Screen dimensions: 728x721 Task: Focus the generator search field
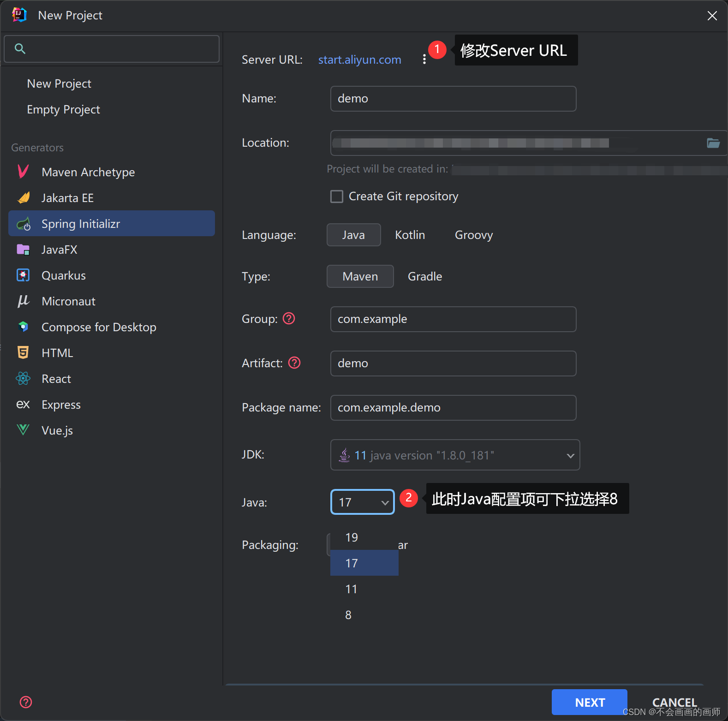pos(112,49)
